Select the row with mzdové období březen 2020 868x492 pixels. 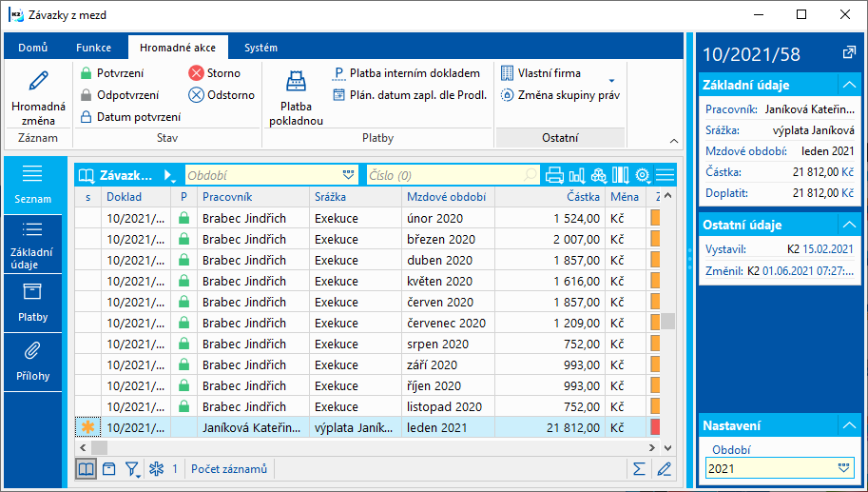(x=368, y=240)
